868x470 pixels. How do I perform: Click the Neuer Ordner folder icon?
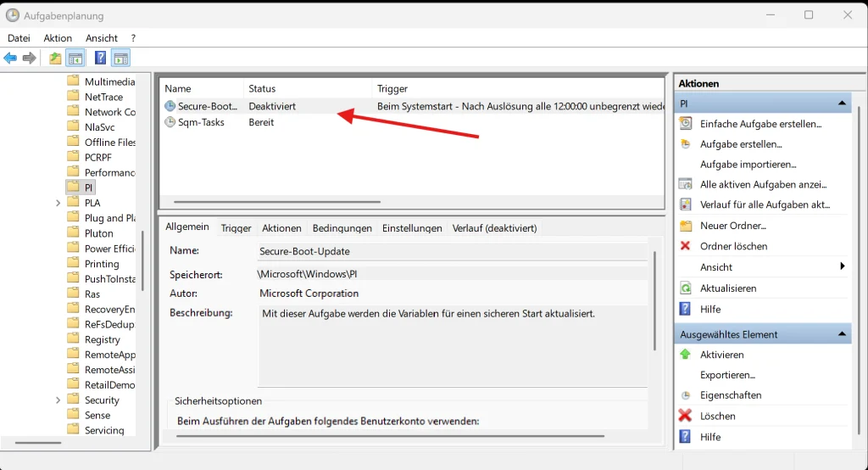pos(685,226)
